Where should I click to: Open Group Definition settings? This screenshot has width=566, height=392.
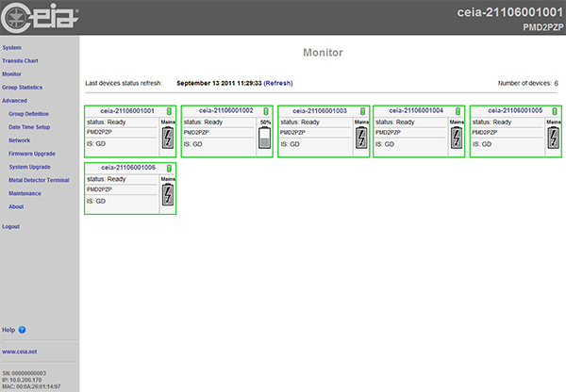click(x=28, y=114)
